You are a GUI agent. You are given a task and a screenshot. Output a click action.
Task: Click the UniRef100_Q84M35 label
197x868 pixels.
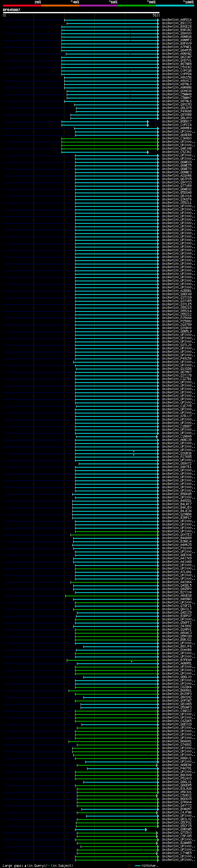click(177, 50)
